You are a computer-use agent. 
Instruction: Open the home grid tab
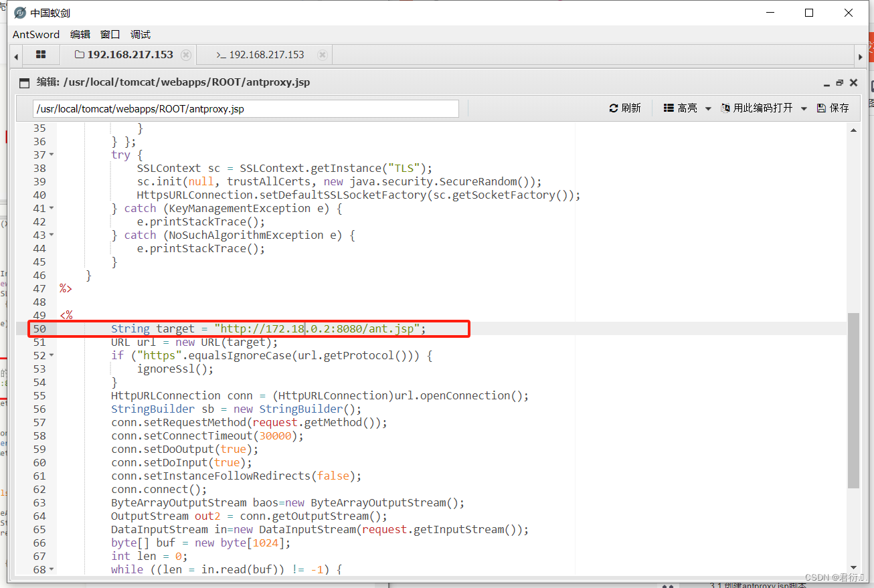pyautogui.click(x=41, y=55)
